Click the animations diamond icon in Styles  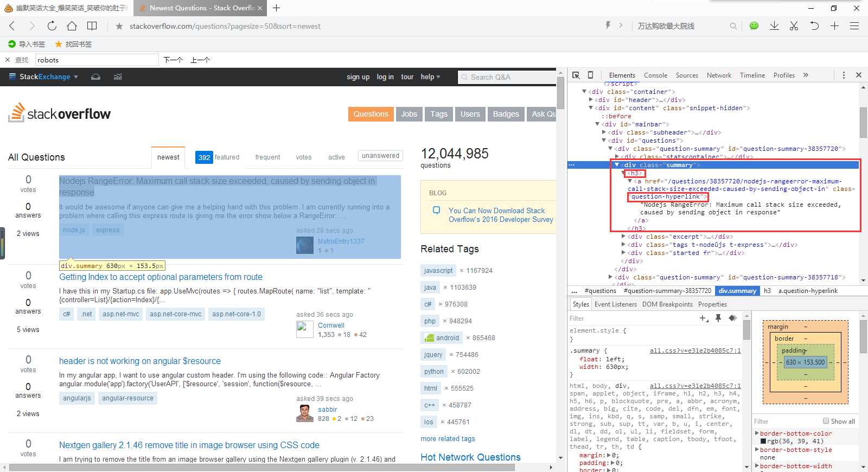click(x=732, y=318)
